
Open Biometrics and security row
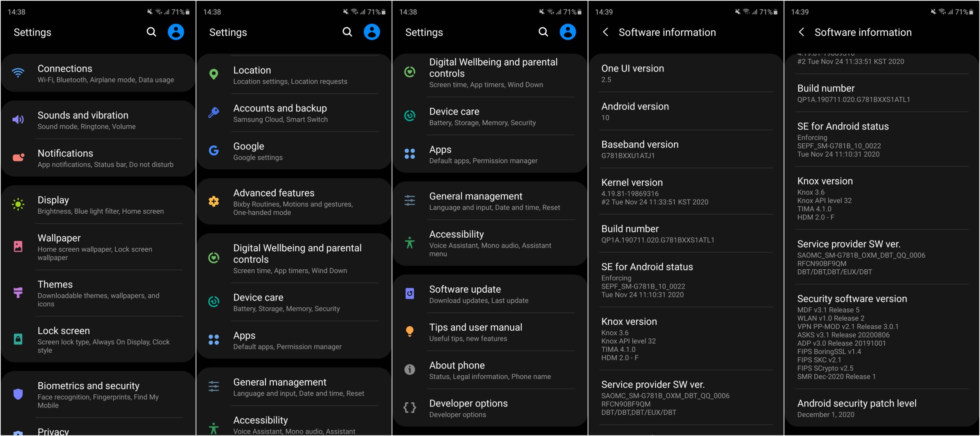(x=98, y=395)
